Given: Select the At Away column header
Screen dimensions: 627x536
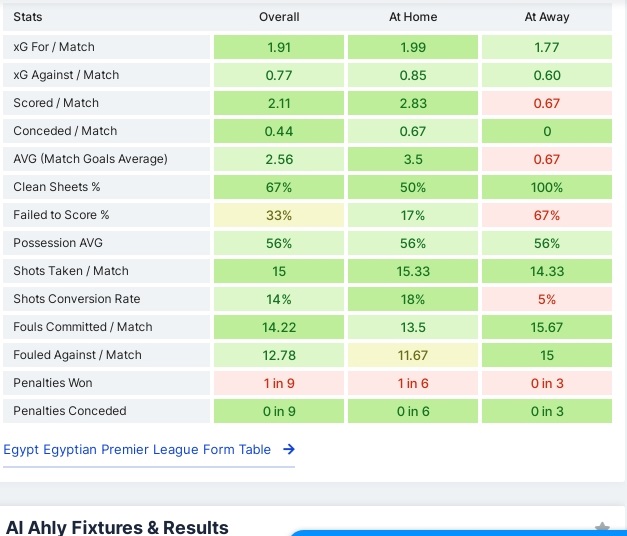Looking at the screenshot, I should [547, 17].
